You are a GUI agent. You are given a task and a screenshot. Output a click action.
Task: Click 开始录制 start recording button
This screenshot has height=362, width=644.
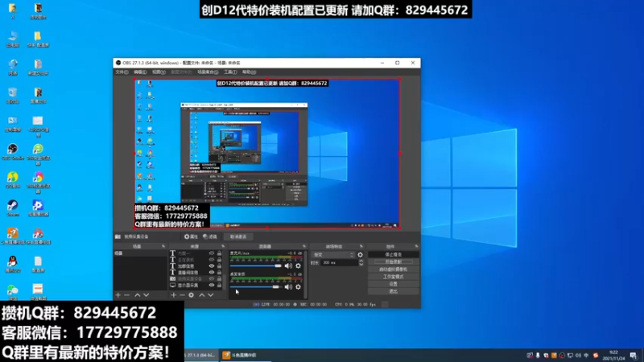tap(393, 262)
